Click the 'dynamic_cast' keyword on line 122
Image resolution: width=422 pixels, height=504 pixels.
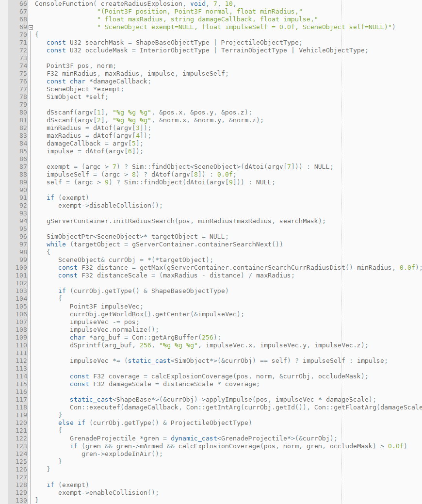coord(194,439)
